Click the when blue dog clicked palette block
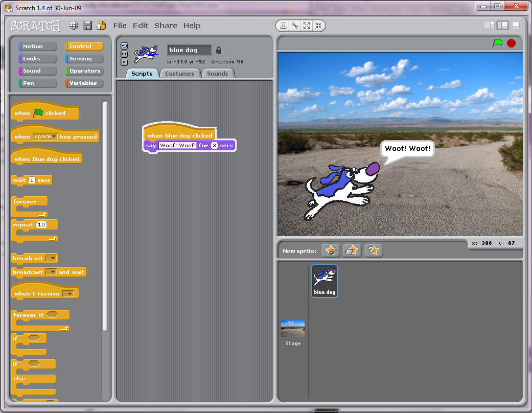The height and width of the screenshot is (413, 532). coord(47,157)
